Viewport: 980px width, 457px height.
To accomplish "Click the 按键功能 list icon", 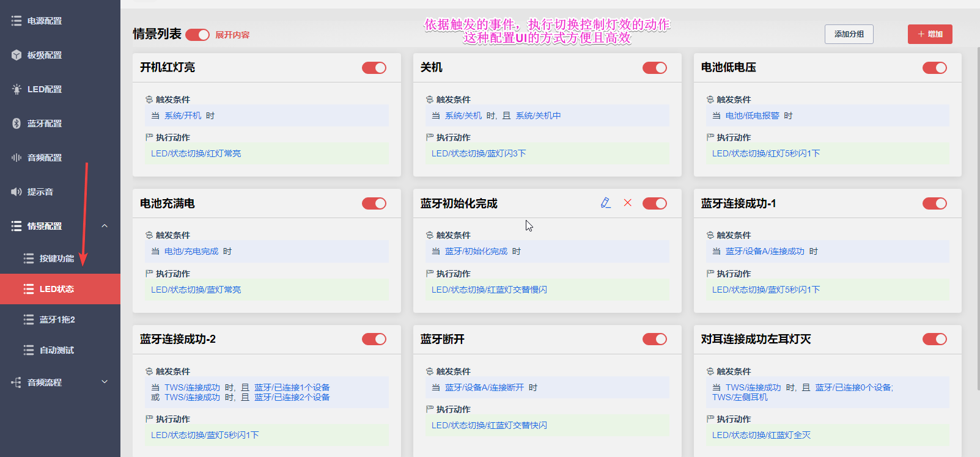I will tap(29, 258).
